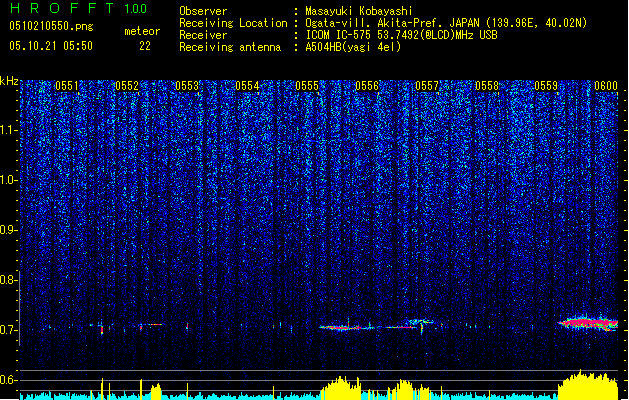Image resolution: width=629 pixels, height=400 pixels.
Task: Select the A504HB(yagi 4el) antenna text
Action: 353,47
